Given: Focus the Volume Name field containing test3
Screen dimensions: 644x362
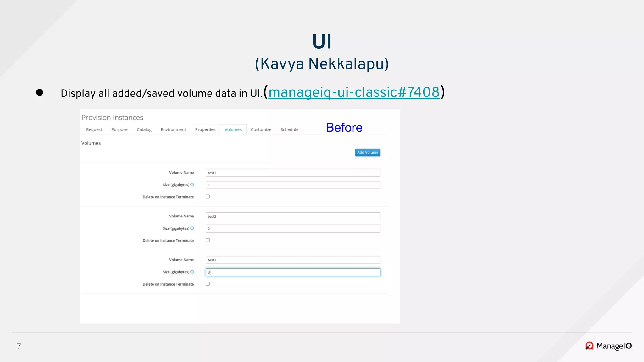Looking at the screenshot, I should click(x=293, y=260).
